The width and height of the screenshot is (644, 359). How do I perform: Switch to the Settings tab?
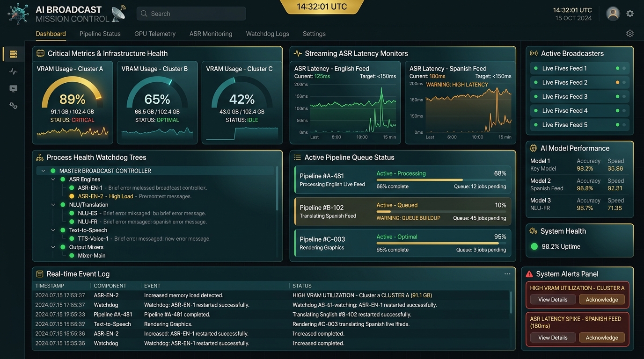click(x=314, y=34)
